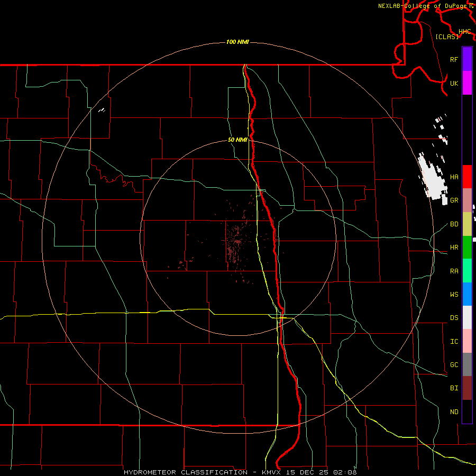
Task: Click the HA red legend swatch
Action: point(467,177)
